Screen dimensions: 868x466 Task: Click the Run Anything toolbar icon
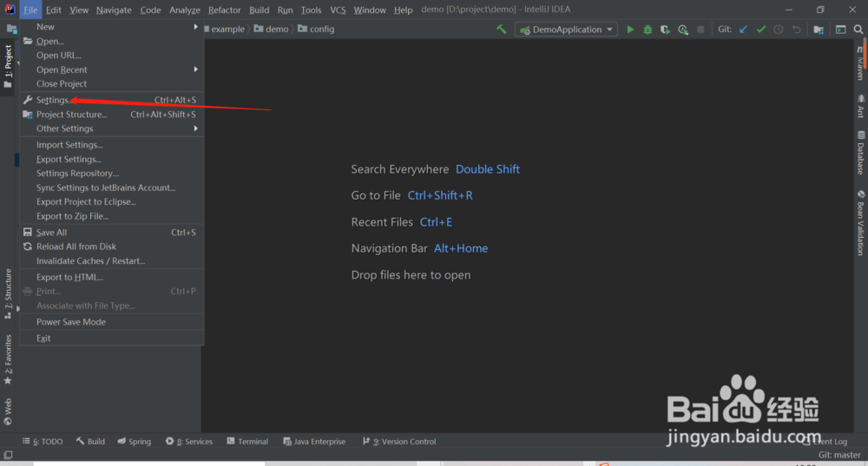(841, 30)
